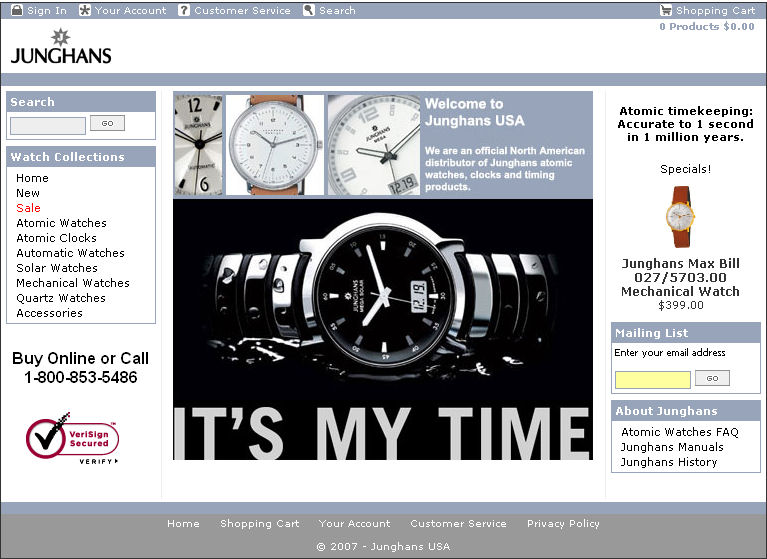
Task: Click the 0 Products $0.00 cart summary
Action: tap(707, 26)
